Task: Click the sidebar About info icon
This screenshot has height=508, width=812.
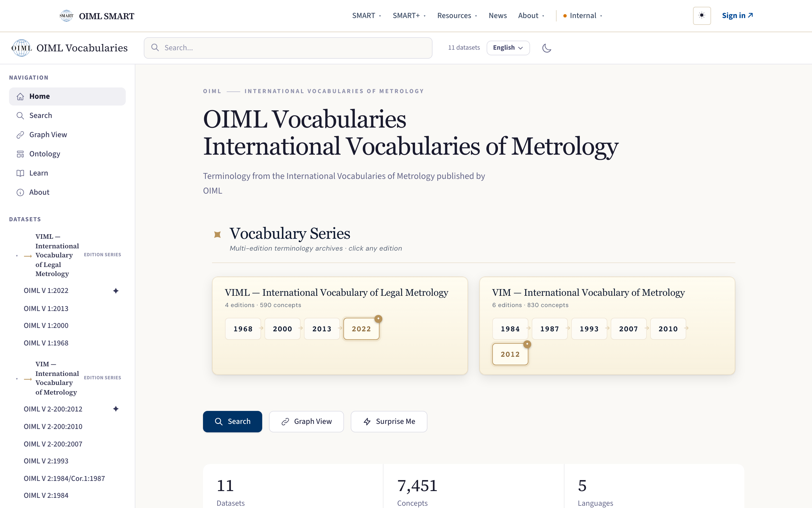Action: click(20, 192)
